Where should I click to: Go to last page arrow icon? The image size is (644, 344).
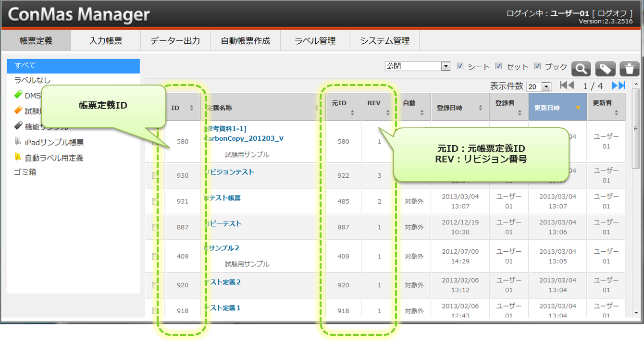[x=618, y=86]
